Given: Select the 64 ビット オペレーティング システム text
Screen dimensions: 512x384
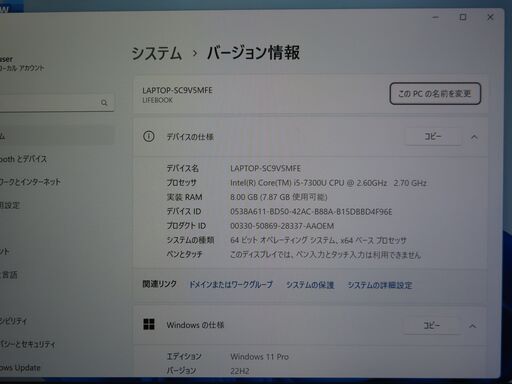Looking at the screenshot, I should click(x=318, y=240).
